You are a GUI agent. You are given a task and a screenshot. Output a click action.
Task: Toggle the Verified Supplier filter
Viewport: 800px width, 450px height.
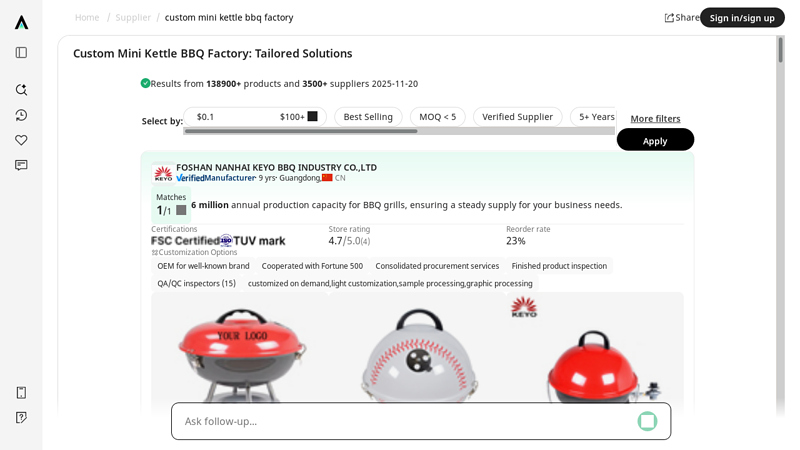tap(517, 117)
